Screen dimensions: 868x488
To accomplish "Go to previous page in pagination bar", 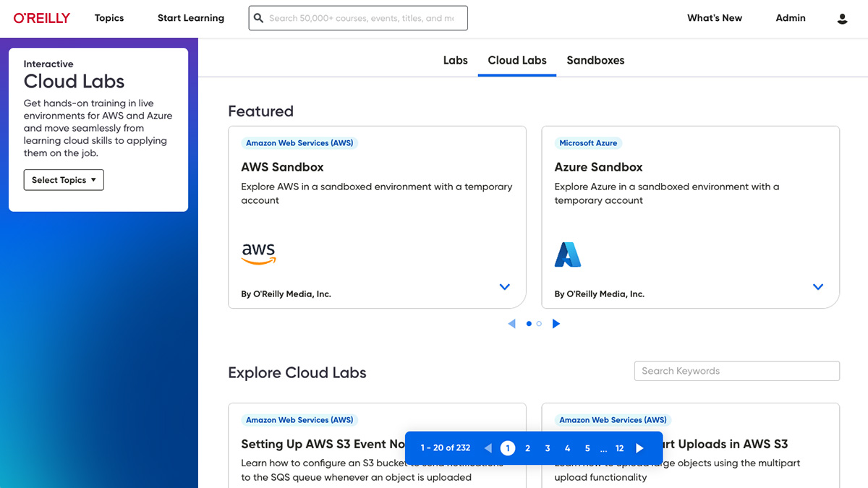I will tap(488, 448).
